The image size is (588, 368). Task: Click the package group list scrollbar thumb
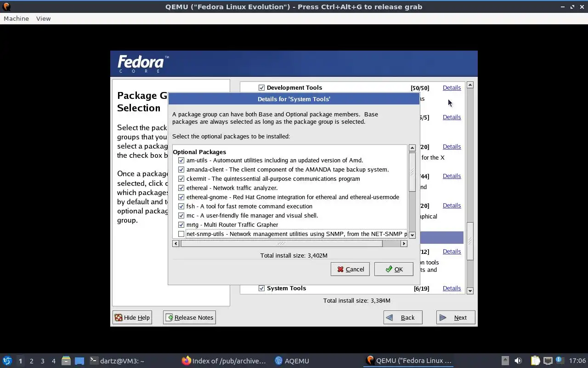tap(470, 241)
